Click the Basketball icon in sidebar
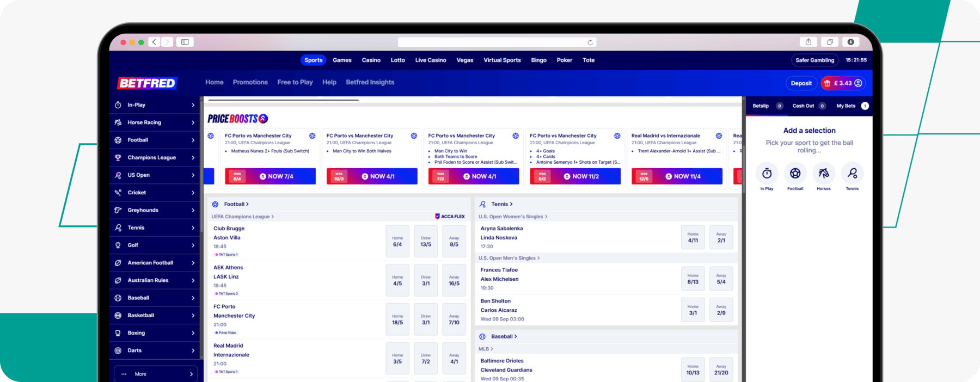Image resolution: width=980 pixels, height=382 pixels. click(118, 316)
